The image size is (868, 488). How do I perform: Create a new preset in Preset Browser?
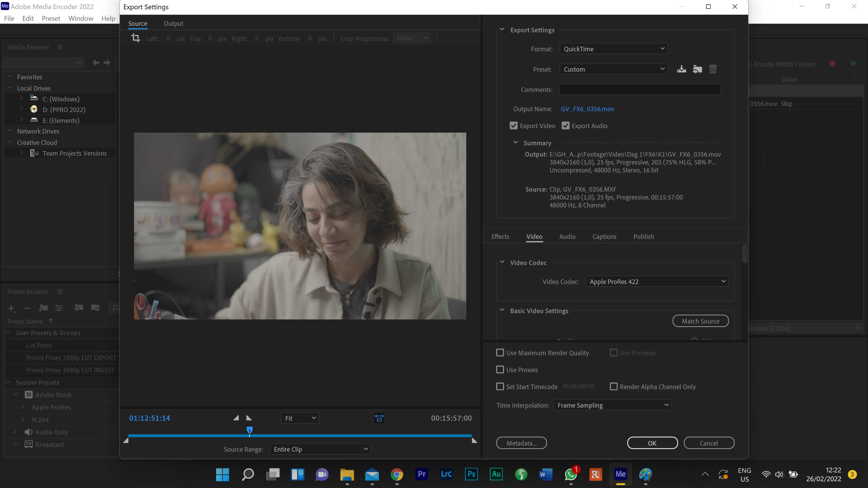coord(11,308)
